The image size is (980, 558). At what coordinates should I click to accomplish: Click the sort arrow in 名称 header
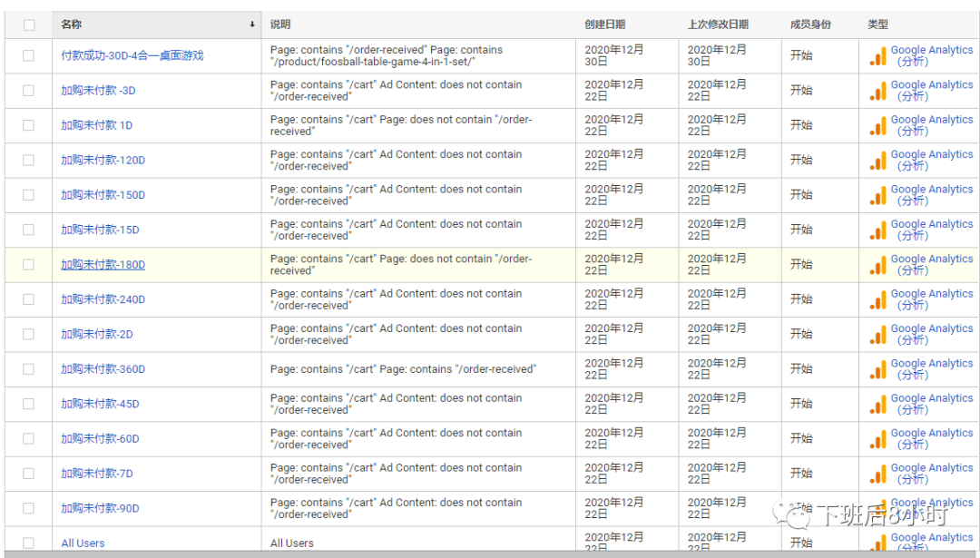[252, 24]
